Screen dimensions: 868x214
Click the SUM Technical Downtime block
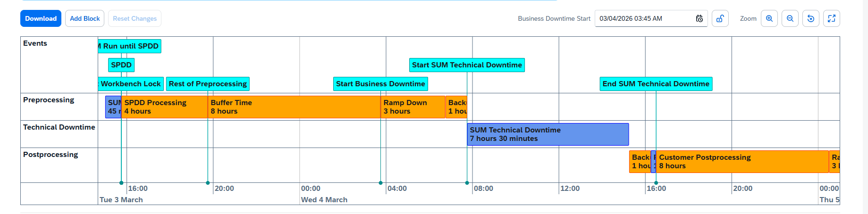coord(548,134)
